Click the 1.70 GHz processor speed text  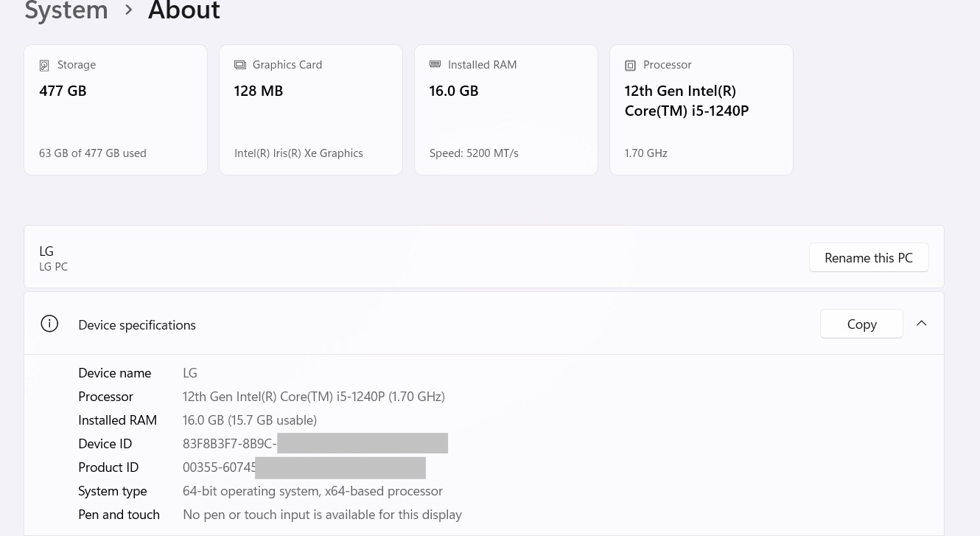pos(646,153)
